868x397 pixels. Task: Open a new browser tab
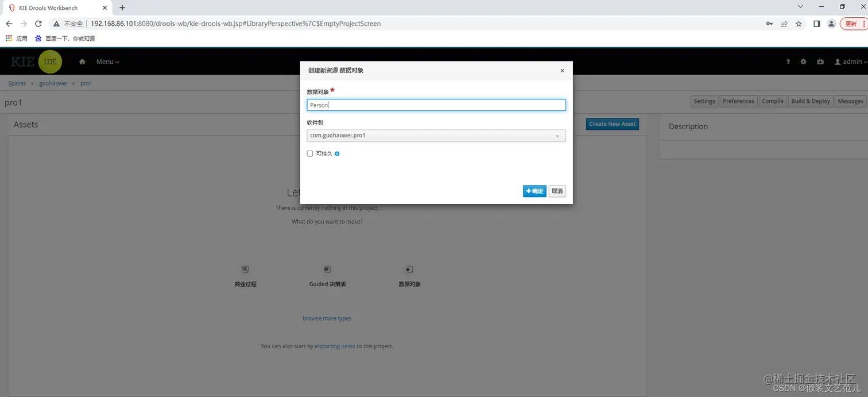pyautogui.click(x=122, y=8)
